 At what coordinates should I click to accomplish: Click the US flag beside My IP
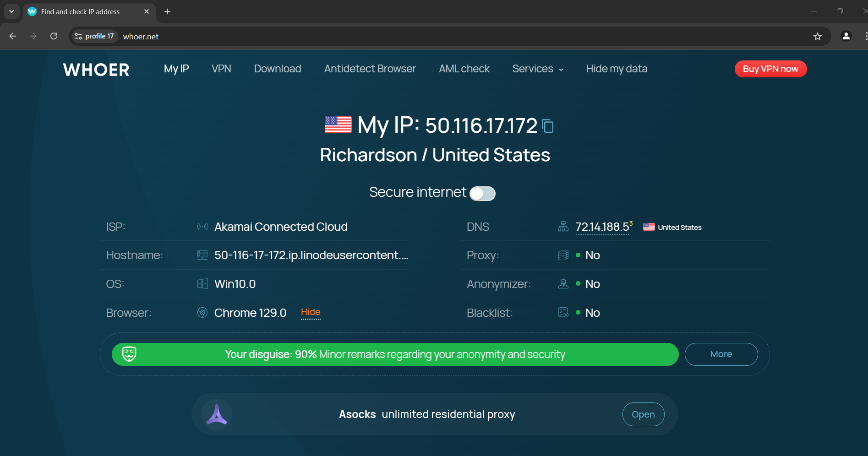[338, 125]
